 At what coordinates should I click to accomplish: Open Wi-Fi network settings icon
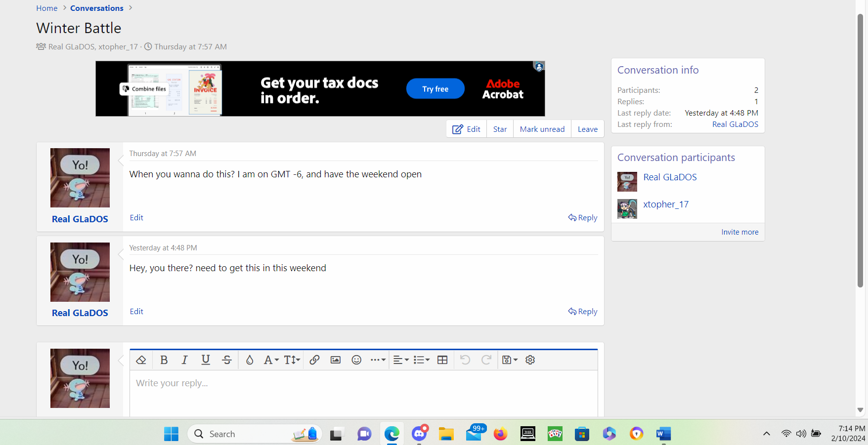(x=786, y=434)
